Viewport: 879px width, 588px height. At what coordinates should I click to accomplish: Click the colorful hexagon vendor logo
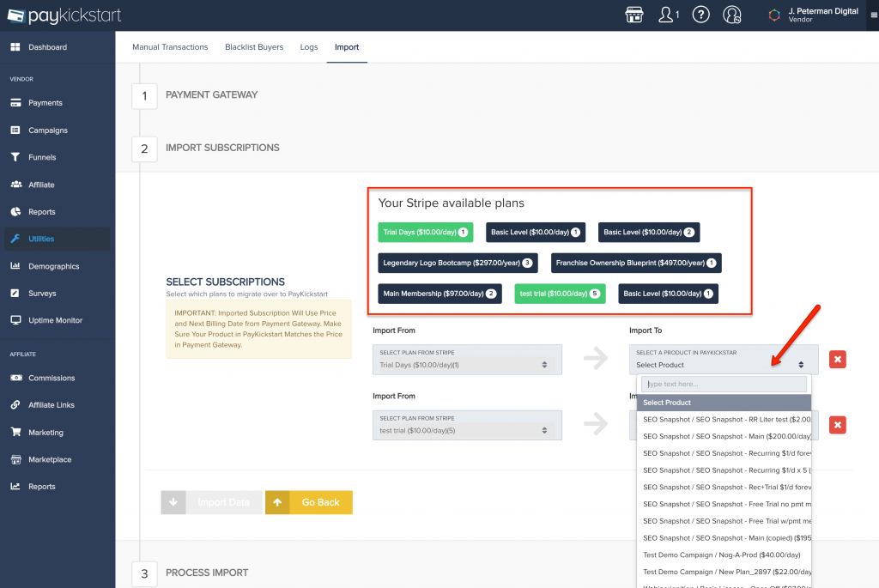[x=774, y=15]
